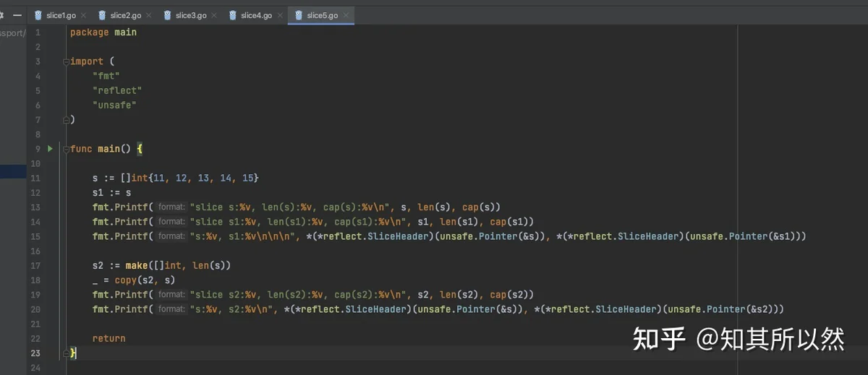Click line number 17 in the gutter
Screen dimensions: 868x375
click(x=36, y=265)
